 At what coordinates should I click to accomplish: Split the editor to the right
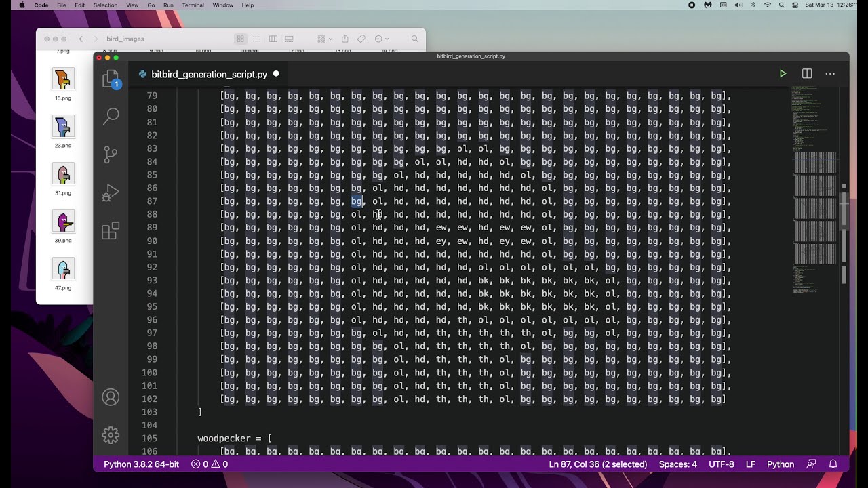pyautogui.click(x=807, y=73)
